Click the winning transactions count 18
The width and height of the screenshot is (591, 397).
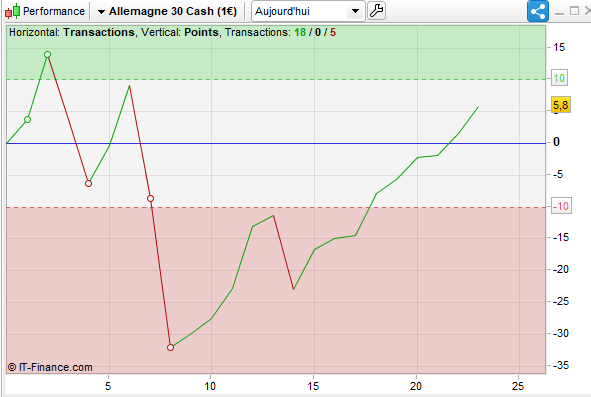(x=300, y=32)
